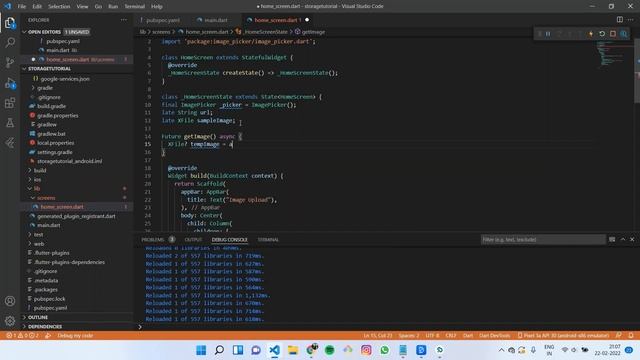Collapse the lib folder
The height and width of the screenshot is (360, 640).
[x=37, y=189]
